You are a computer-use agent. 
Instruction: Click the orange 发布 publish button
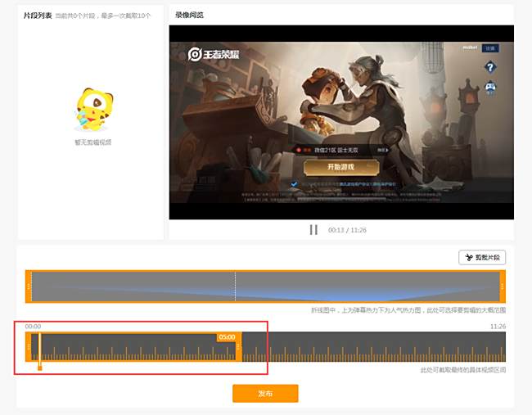point(265,393)
